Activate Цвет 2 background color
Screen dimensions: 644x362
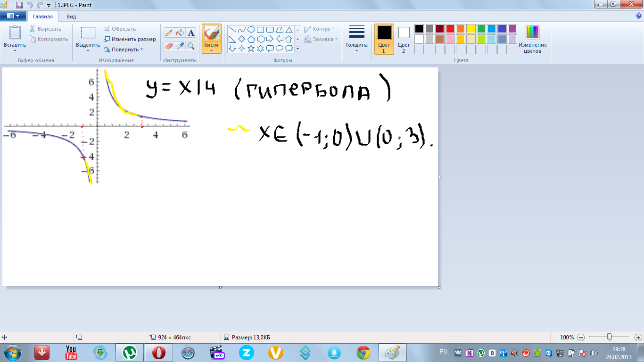point(404,39)
